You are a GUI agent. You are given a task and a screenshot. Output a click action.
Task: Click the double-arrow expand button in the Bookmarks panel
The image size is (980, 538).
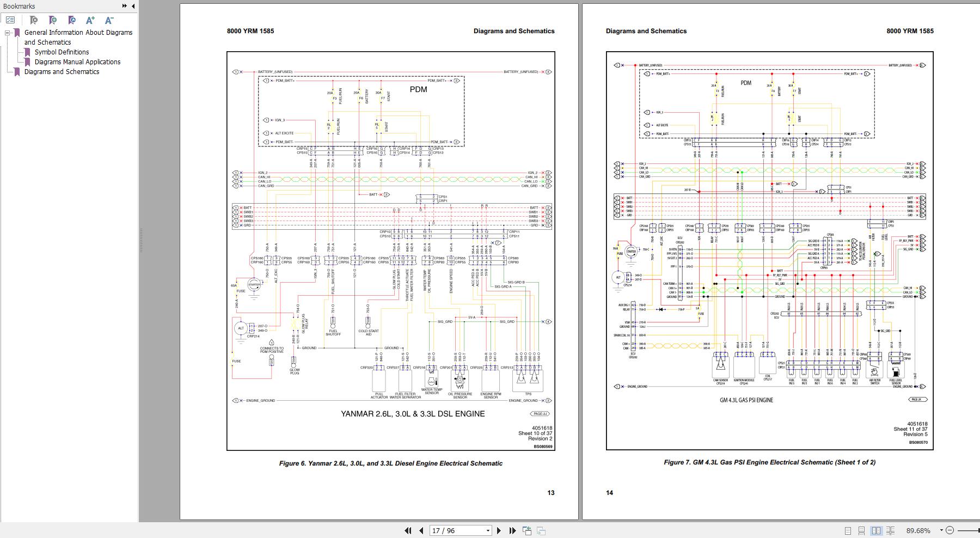coord(124,6)
